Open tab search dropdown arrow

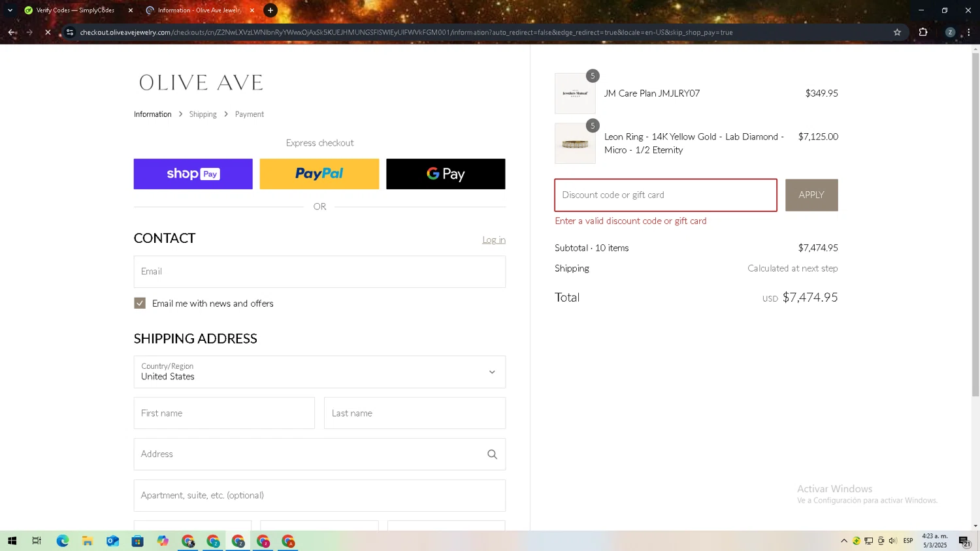coord(10,10)
